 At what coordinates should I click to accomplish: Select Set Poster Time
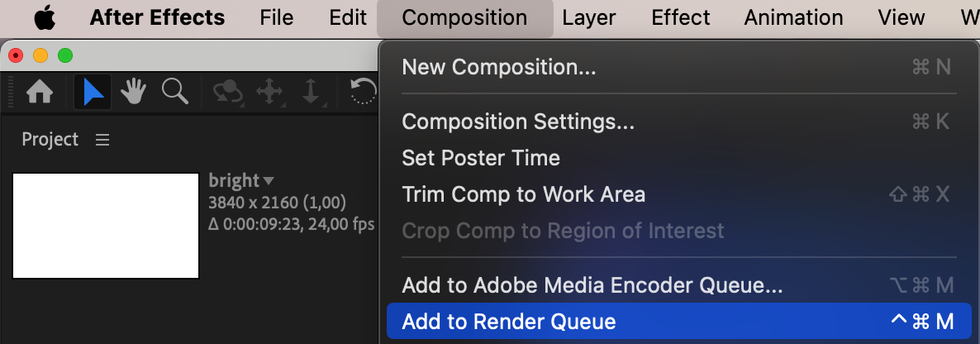point(481,158)
